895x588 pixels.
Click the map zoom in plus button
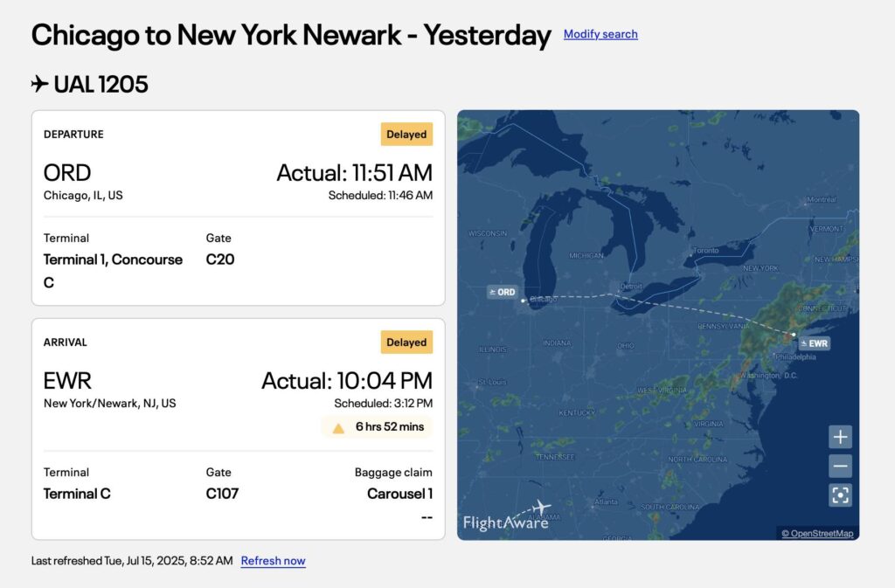(x=840, y=438)
